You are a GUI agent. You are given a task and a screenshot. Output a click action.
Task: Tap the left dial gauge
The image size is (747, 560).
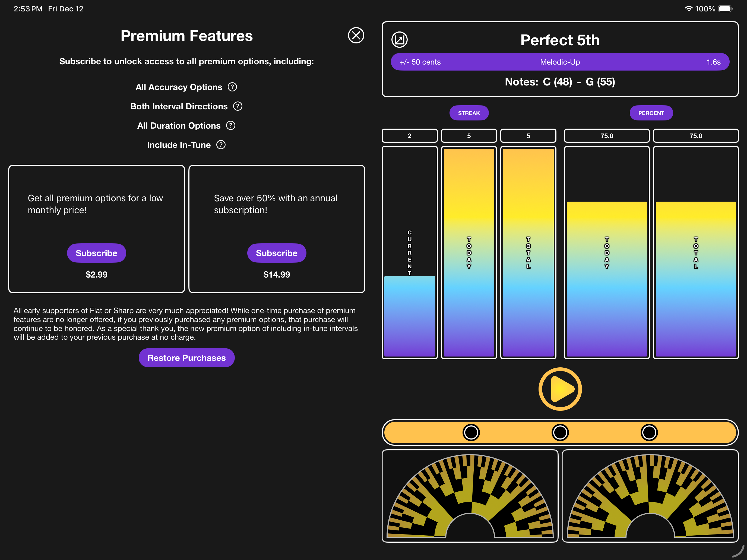pyautogui.click(x=470, y=496)
